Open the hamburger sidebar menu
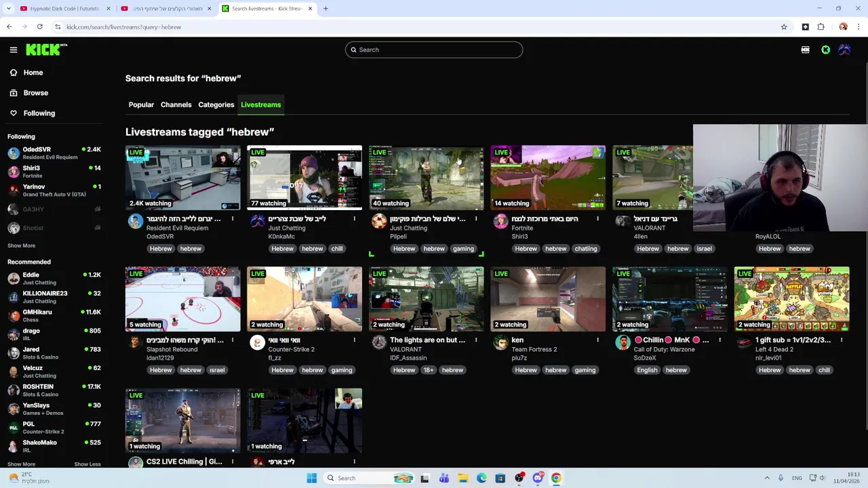Screen dimensions: 868x488 pos(13,49)
